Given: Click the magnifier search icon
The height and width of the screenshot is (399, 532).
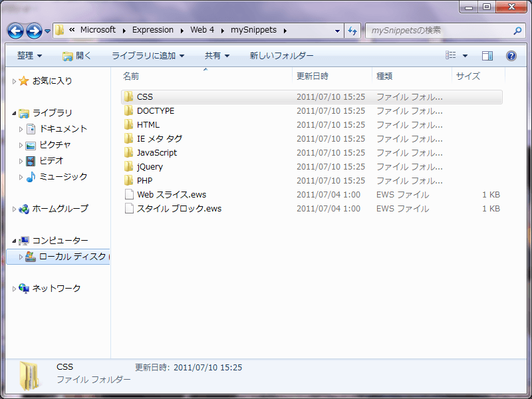Looking at the screenshot, I should (x=517, y=31).
